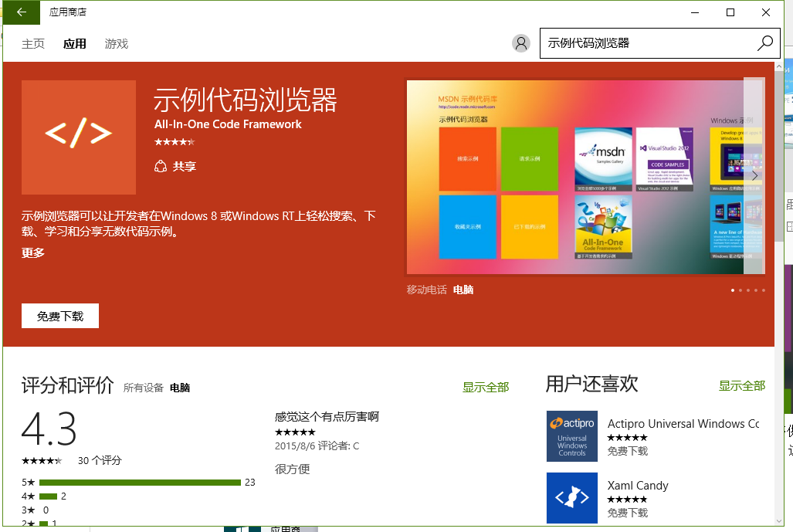Open the Actipro Universal Windows Controls icon

click(572, 436)
